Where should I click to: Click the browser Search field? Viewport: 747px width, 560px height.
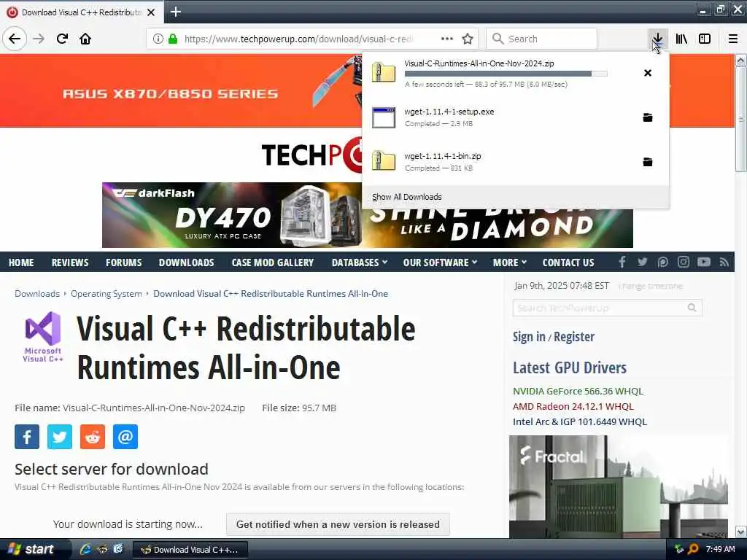pos(541,39)
